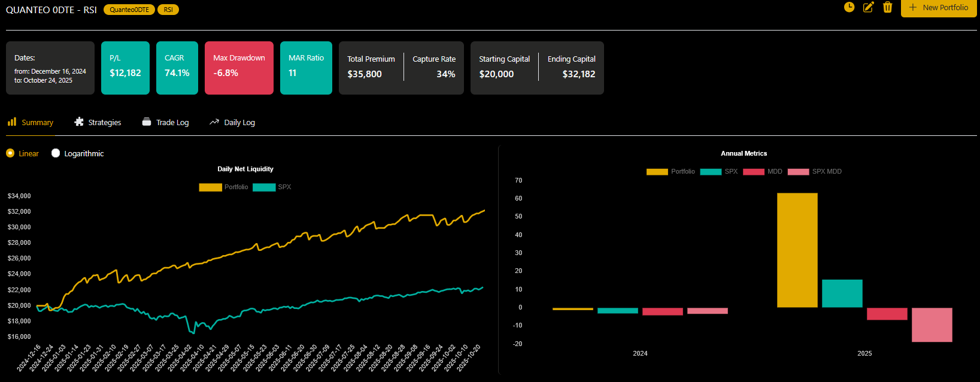
Task: Switch to the Strategies tab
Action: coord(104,123)
